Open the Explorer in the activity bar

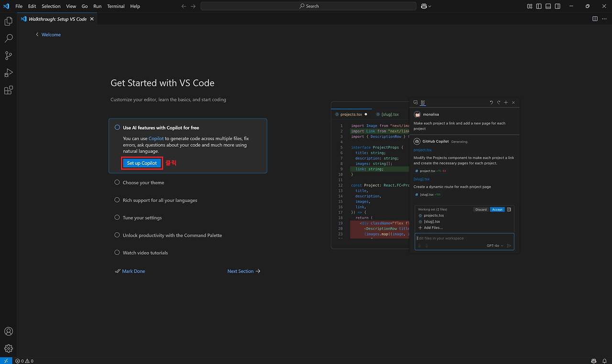pyautogui.click(x=8, y=21)
